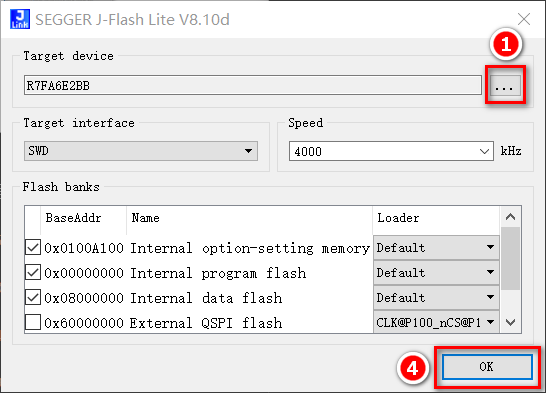
Task: Open Loader dropdown for data flash
Action: [436, 298]
